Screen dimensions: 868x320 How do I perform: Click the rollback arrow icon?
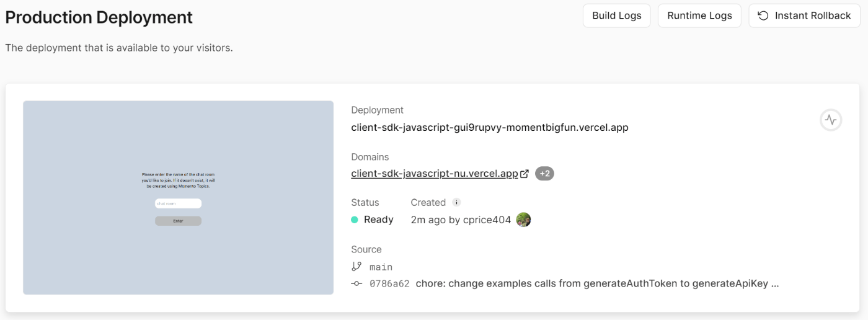(763, 16)
